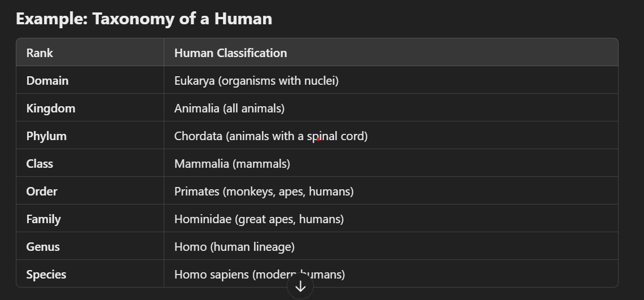The image size is (644, 300).
Task: Click the 'Chordata' spinal cord cell
Action: 271,136
